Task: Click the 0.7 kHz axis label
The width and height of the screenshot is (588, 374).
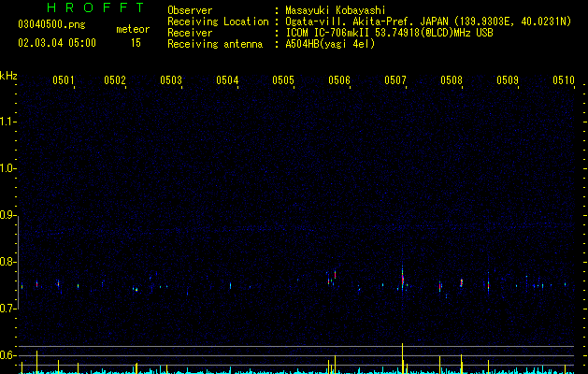Action: click(x=7, y=309)
